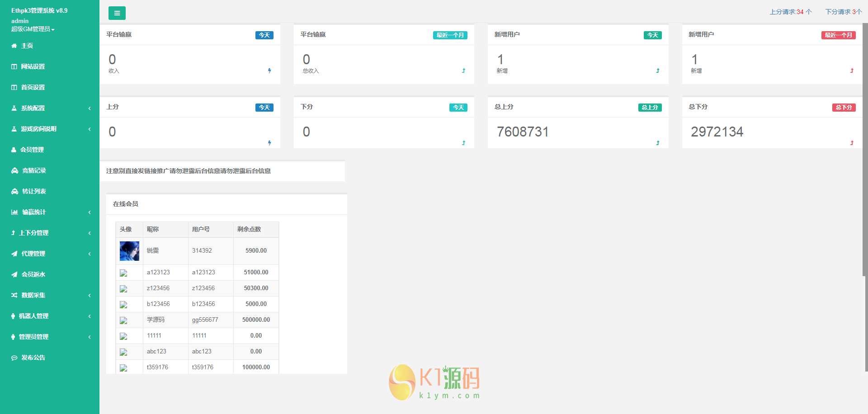Click the broken avatar in the t359176 row
The width and height of the screenshot is (868, 414).
(x=123, y=368)
